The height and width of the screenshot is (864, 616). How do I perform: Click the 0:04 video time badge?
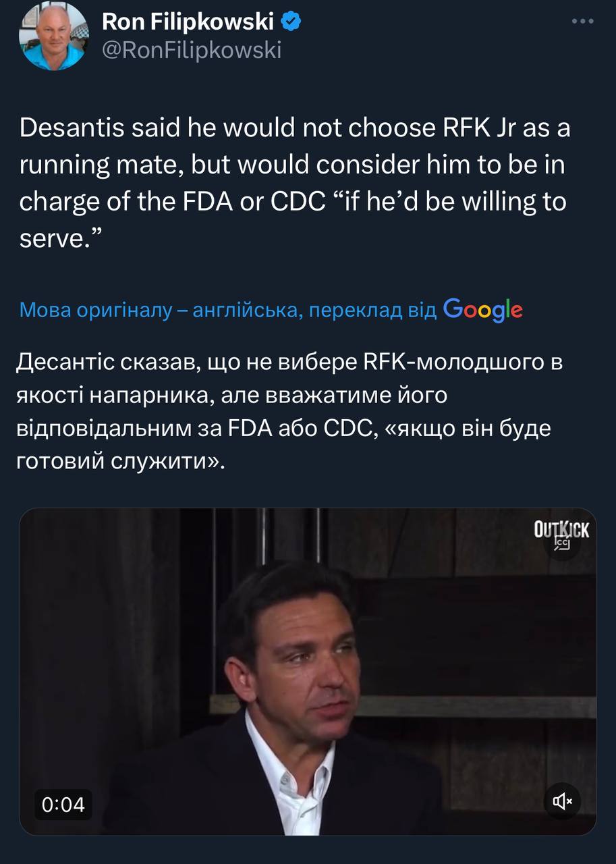pyautogui.click(x=63, y=805)
